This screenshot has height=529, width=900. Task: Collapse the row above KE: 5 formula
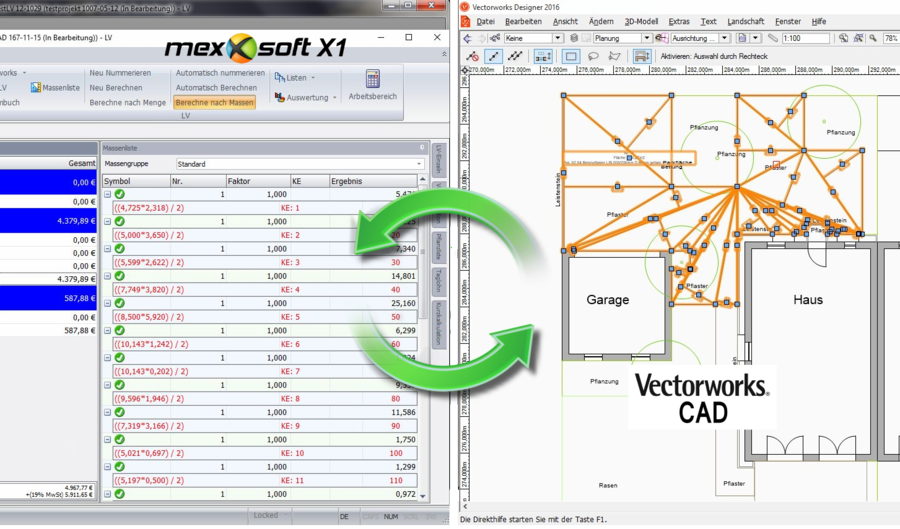click(x=107, y=303)
